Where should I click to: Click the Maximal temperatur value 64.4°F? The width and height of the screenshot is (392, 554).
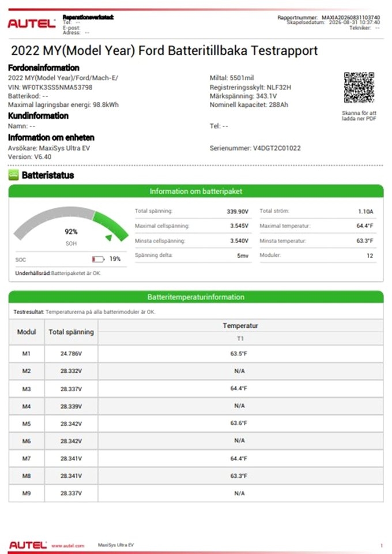pyautogui.click(x=365, y=226)
